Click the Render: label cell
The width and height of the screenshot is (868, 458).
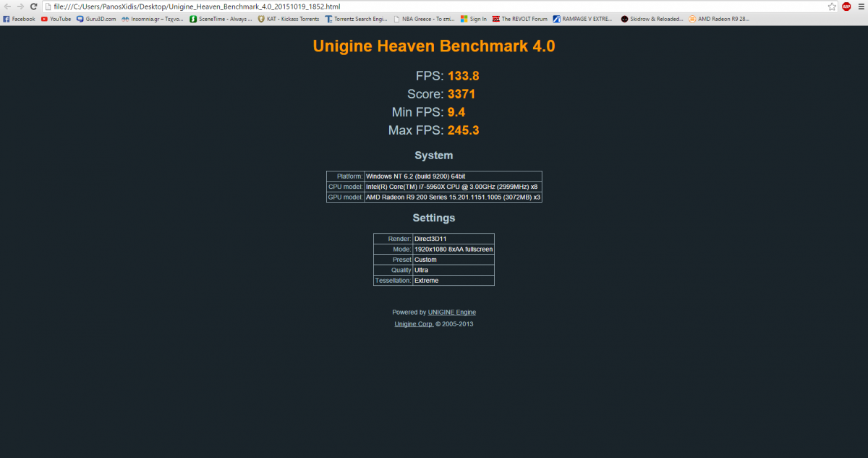tap(393, 239)
